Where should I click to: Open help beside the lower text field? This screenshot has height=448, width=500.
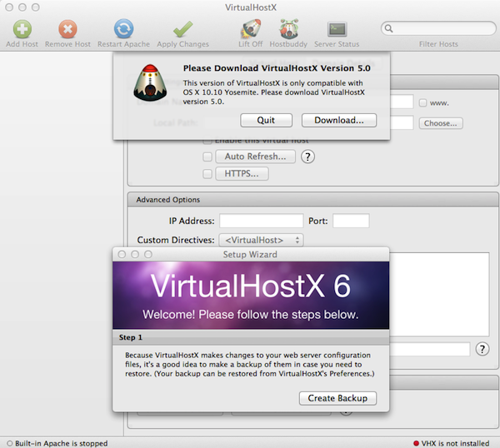(x=482, y=349)
